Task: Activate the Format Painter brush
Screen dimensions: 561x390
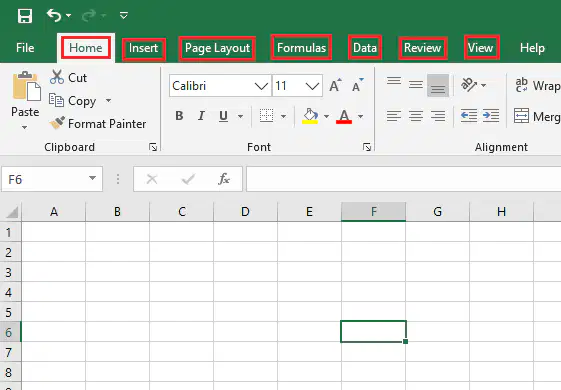Action: tap(98, 123)
